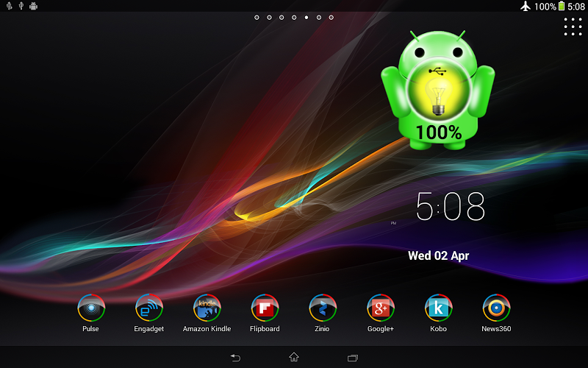Screen dimensions: 588x368
Task: Tap the 100% label on Android widget
Action: point(439,132)
